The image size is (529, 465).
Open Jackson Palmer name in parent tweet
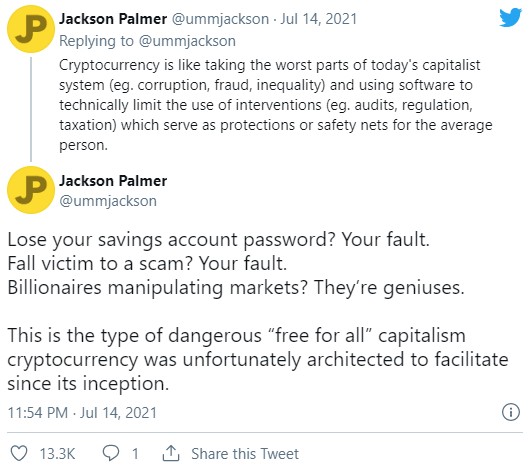[x=113, y=19]
